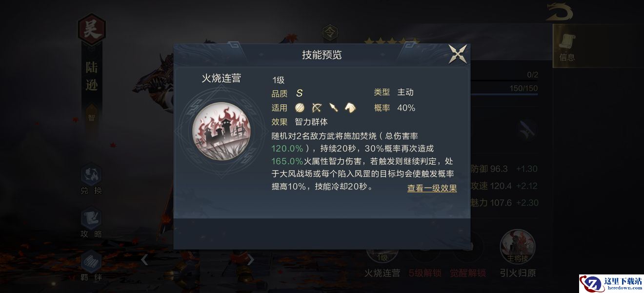Tap the shield troop-type icon beside 适用
Image resolution: width=644 pixels, height=293 pixels.
coord(300,108)
